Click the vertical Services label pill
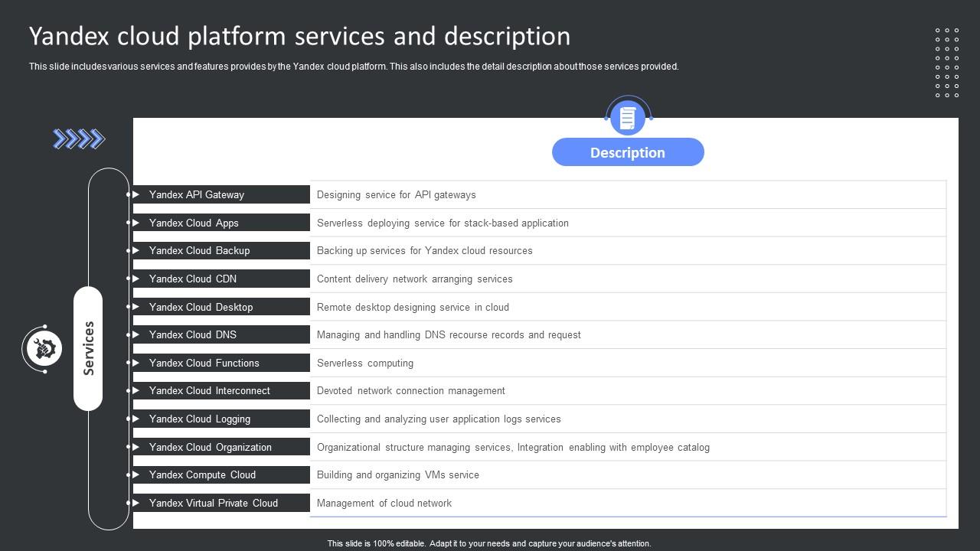980x551 pixels. (x=88, y=348)
